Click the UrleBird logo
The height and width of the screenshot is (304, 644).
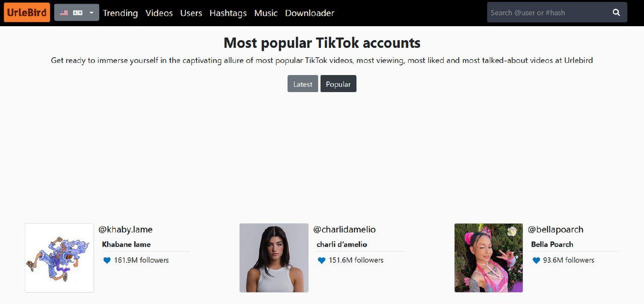27,13
